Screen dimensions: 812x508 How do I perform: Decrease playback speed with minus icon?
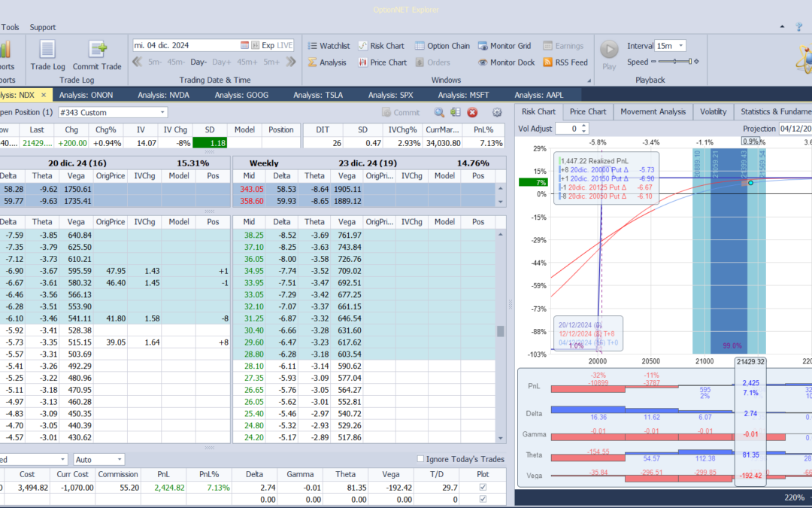653,62
